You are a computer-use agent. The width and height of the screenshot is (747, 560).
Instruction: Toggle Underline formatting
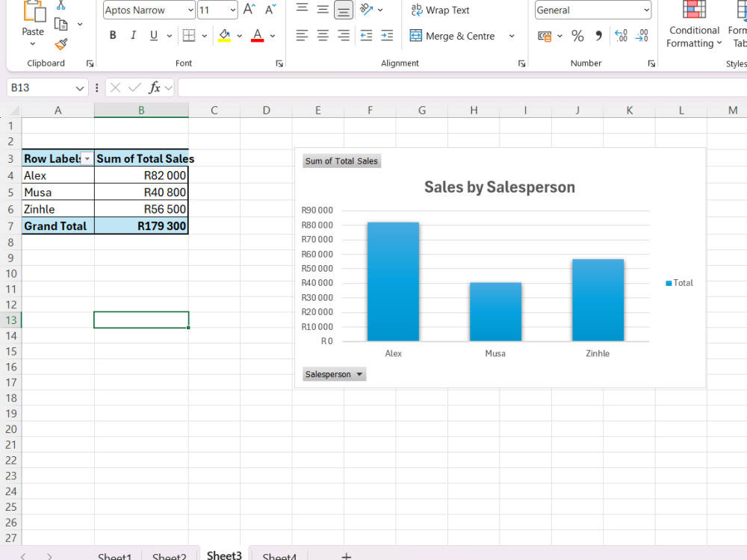pos(153,35)
